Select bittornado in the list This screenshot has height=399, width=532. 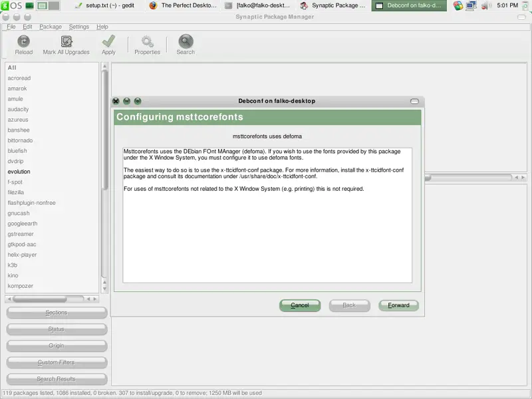52,140
